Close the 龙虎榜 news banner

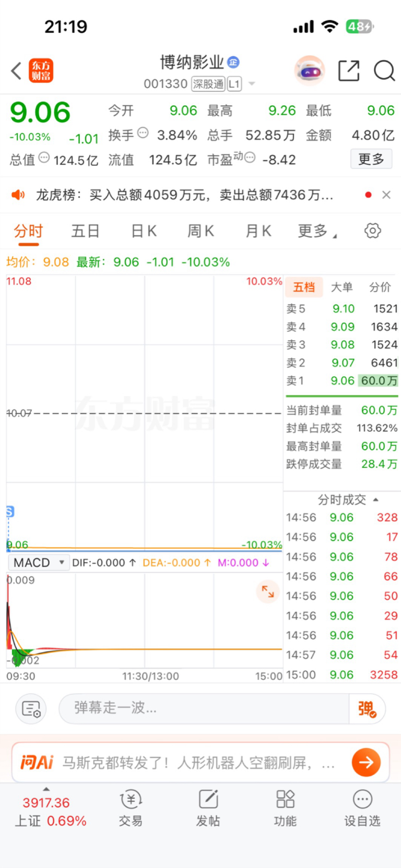point(386,195)
